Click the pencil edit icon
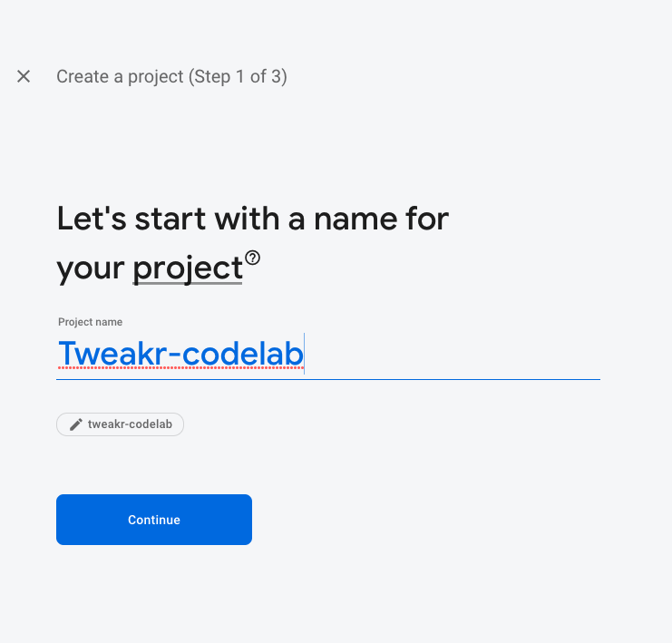The height and width of the screenshot is (643, 672). click(76, 424)
